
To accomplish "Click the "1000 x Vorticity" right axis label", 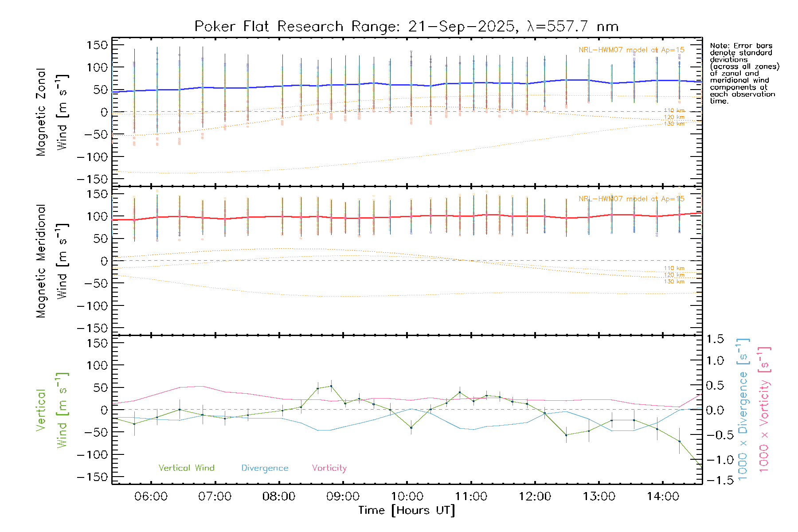I will [x=764, y=409].
